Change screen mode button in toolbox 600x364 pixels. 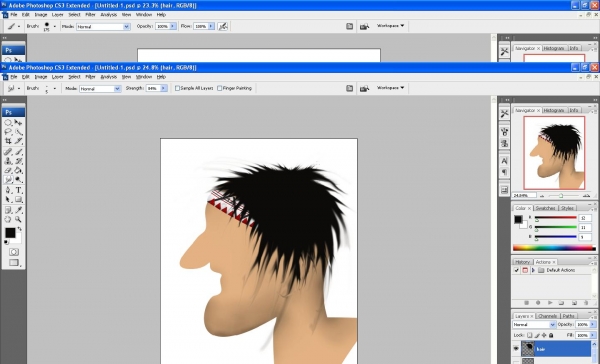pos(14,263)
